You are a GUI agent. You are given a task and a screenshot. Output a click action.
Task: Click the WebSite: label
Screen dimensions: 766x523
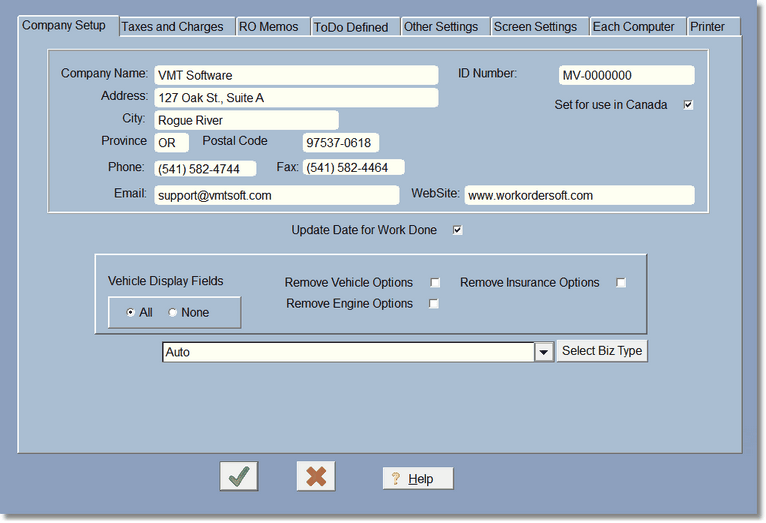435,193
